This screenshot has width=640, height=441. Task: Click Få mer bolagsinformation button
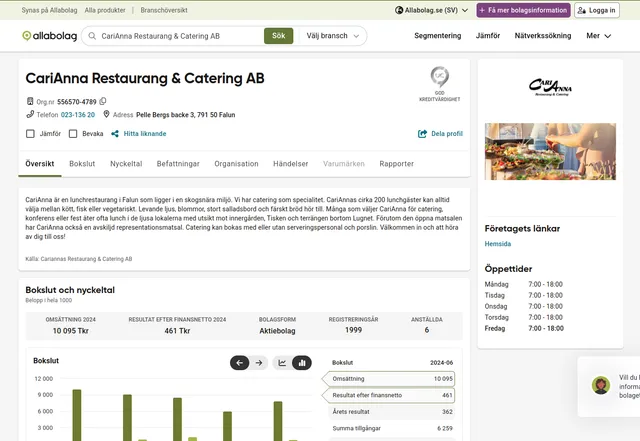coord(524,10)
